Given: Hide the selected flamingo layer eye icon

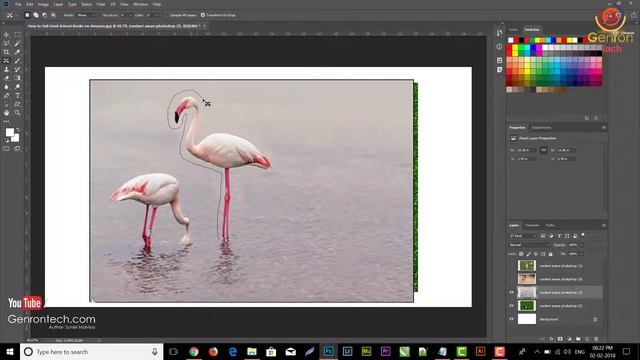Looking at the screenshot, I should pos(511,292).
